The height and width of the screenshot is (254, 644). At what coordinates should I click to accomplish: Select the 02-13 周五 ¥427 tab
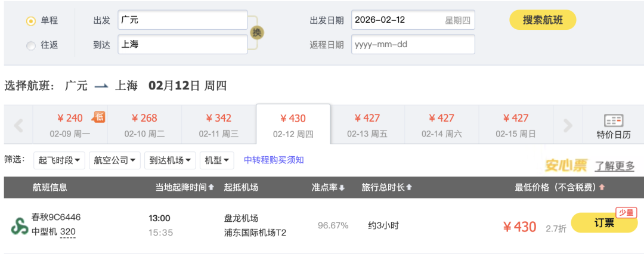(367, 125)
